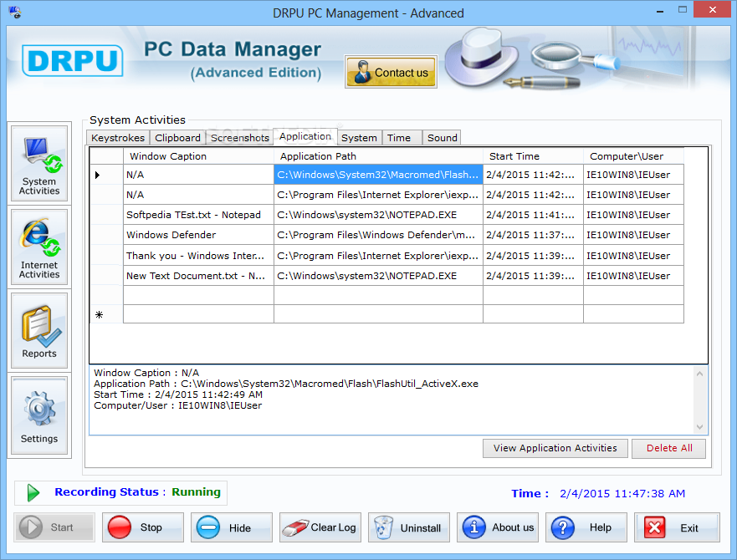Click the Uninstall button

pyautogui.click(x=409, y=527)
